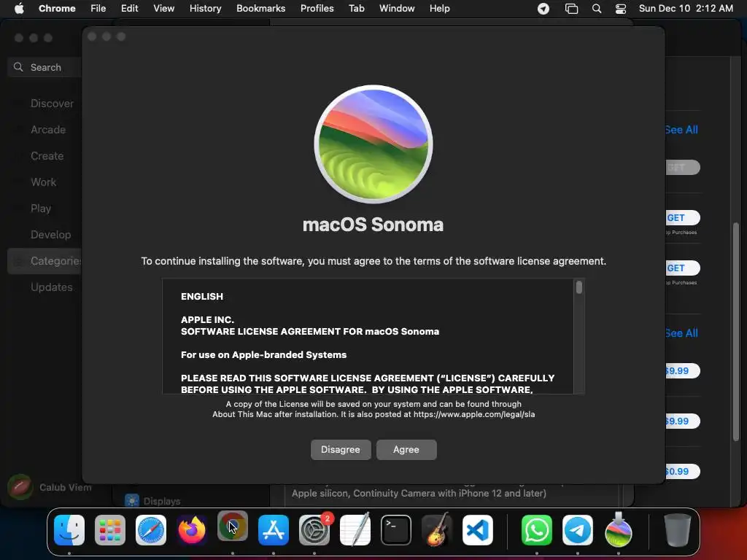Click the macOS Sonoma installer logo

(373, 144)
